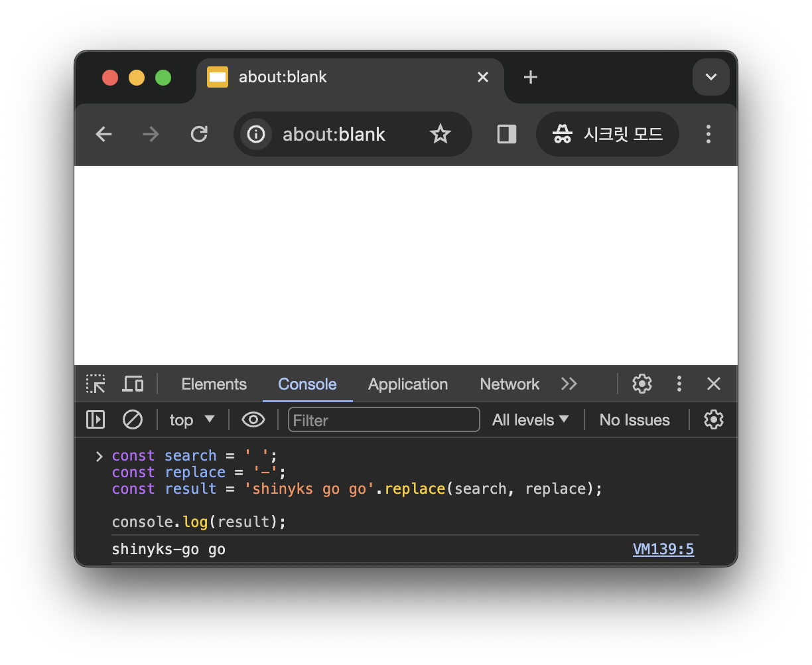Click the blank white page area
Image resolution: width=812 pixels, height=665 pixels.
click(406, 265)
